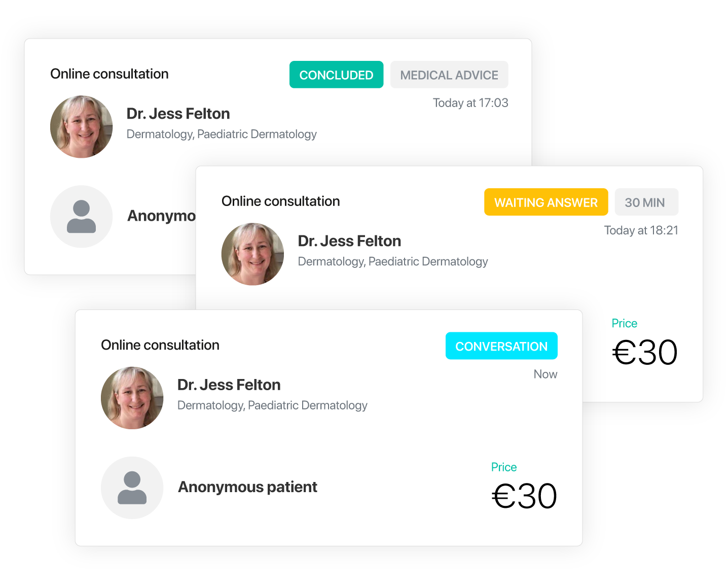The width and height of the screenshot is (728, 586).
Task: Click anonymous patient avatar icon in concluded card
Action: coord(82,217)
